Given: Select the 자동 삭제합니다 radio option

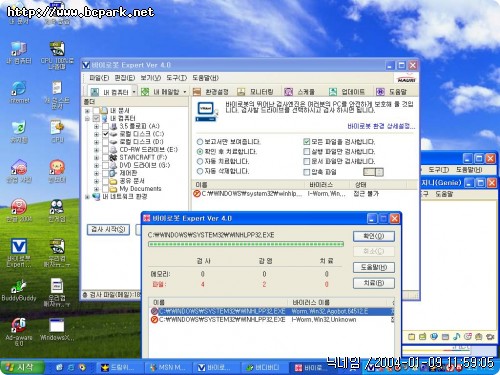Looking at the screenshot, I should pos(200,171).
